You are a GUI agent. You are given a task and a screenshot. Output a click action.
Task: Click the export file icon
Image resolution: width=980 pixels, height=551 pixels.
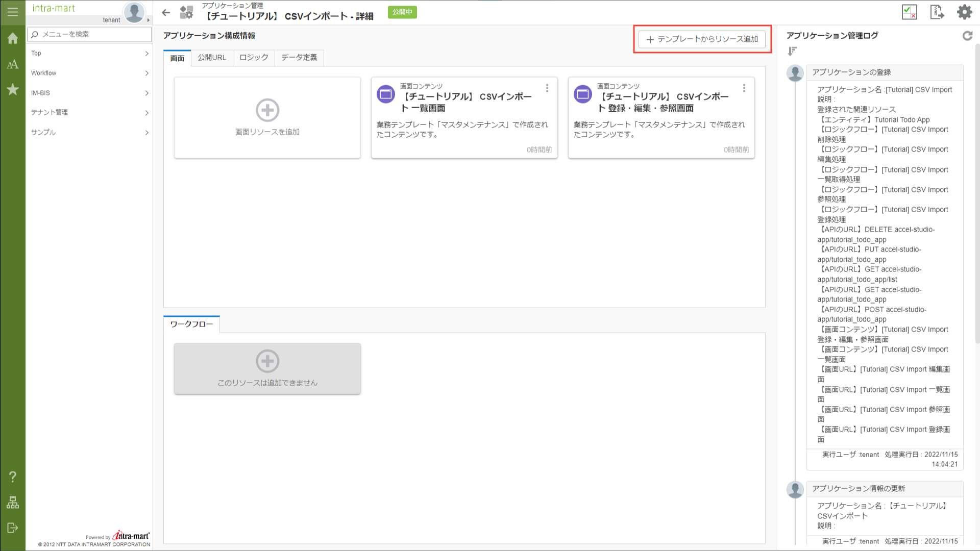click(x=937, y=12)
